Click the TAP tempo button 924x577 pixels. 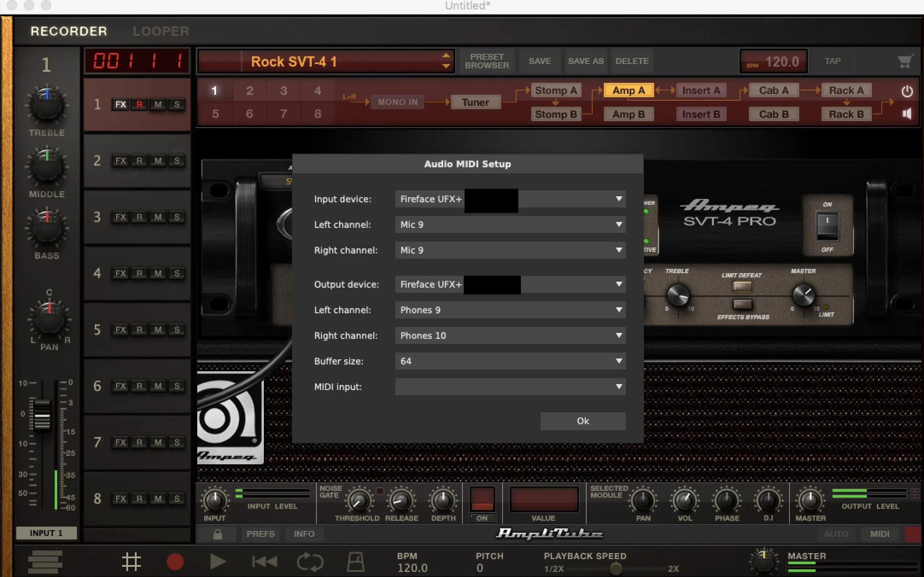pyautogui.click(x=832, y=61)
